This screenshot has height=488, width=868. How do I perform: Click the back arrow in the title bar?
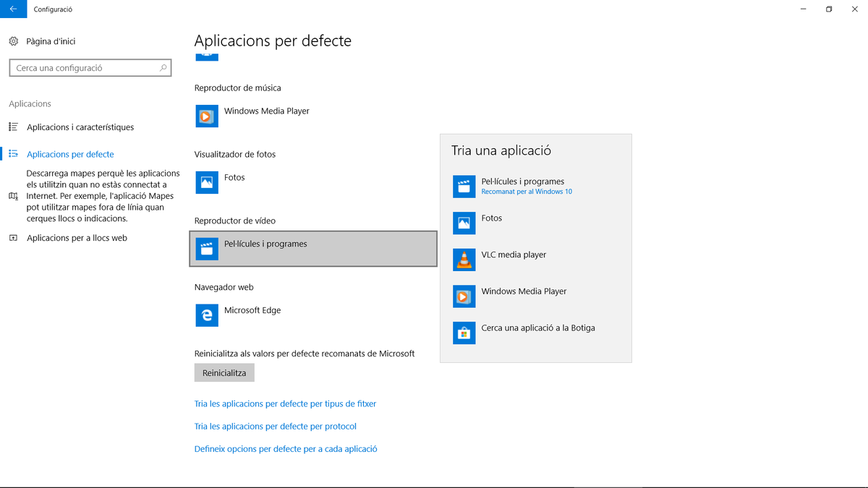[13, 9]
